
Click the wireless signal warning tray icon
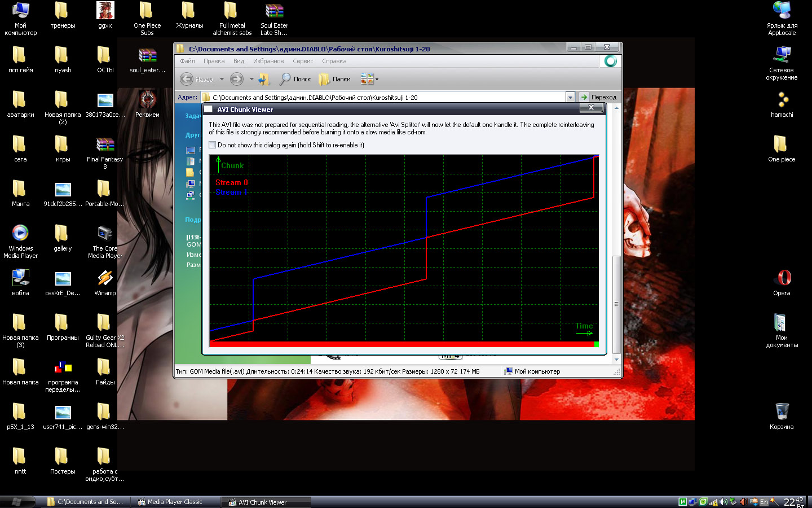point(713,501)
